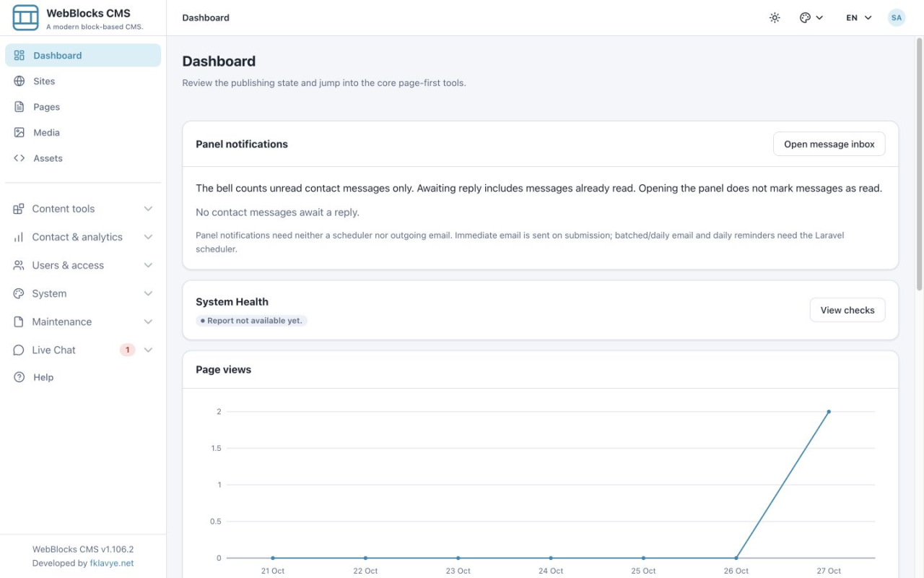Screen dimensions: 924x578
Task: Open the SA user avatar menu
Action: [x=897, y=17]
